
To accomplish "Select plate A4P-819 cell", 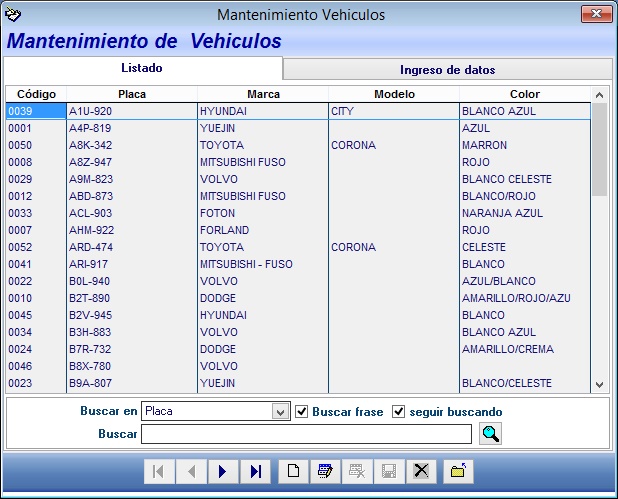I will [x=132, y=128].
